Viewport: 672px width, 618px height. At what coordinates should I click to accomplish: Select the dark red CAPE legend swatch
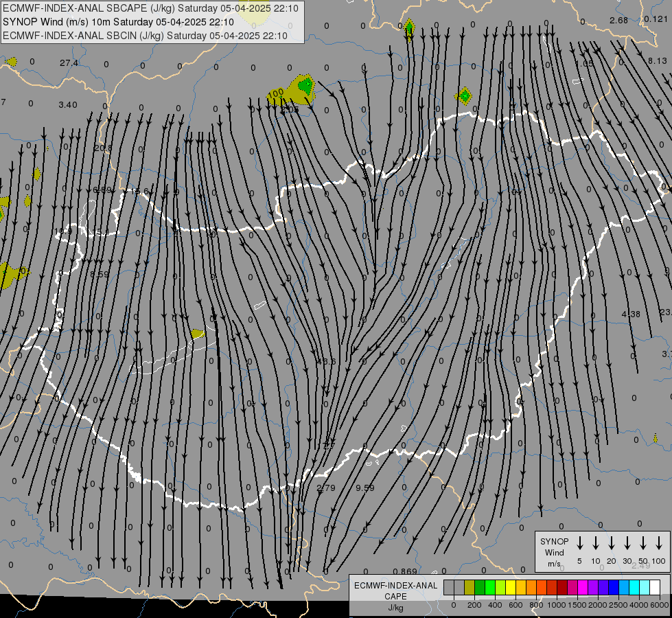(x=562, y=587)
